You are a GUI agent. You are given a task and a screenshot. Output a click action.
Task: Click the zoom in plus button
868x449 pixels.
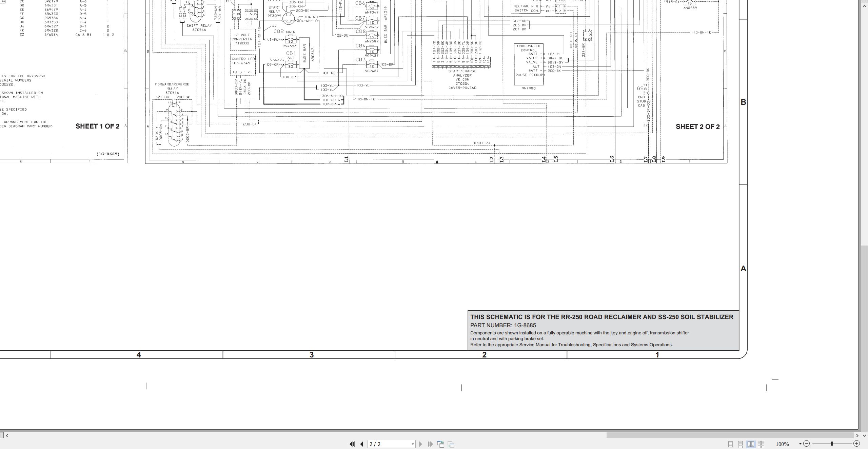pyautogui.click(x=857, y=444)
